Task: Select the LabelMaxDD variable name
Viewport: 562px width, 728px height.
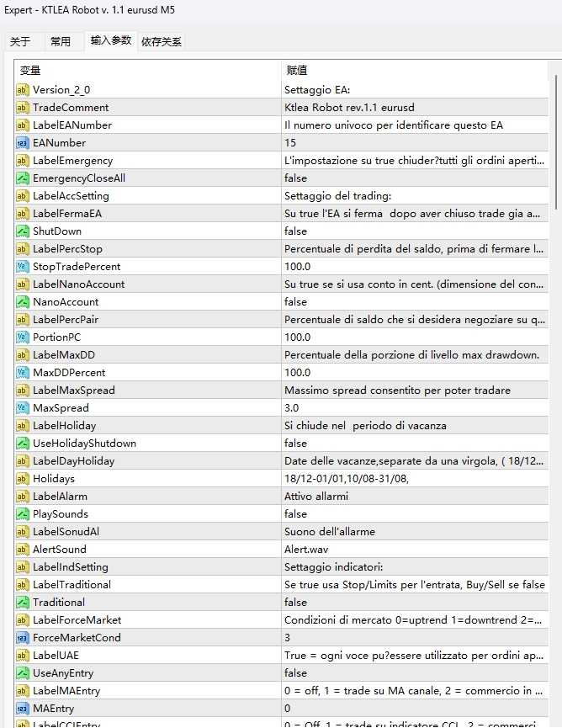Action: point(64,354)
